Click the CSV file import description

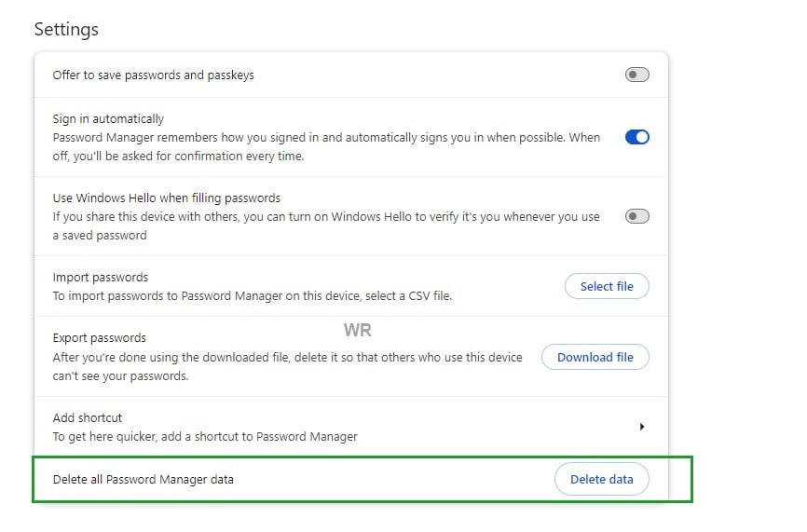coord(252,295)
